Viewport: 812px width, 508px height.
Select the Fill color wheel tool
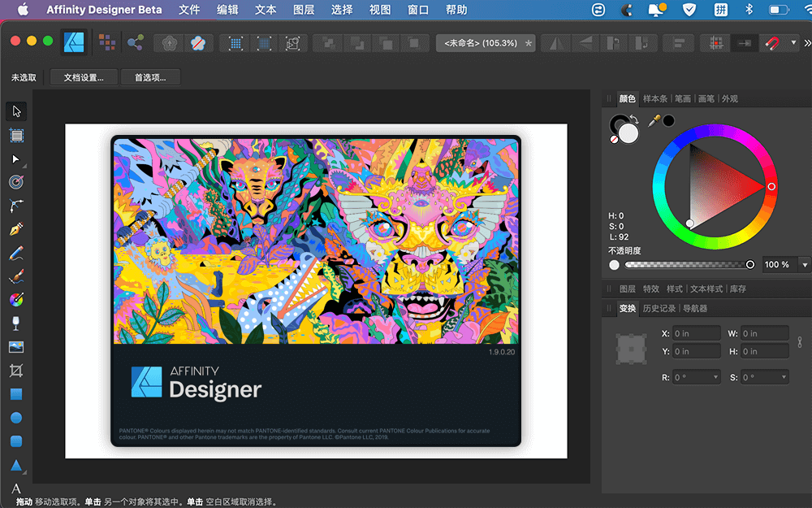point(16,300)
